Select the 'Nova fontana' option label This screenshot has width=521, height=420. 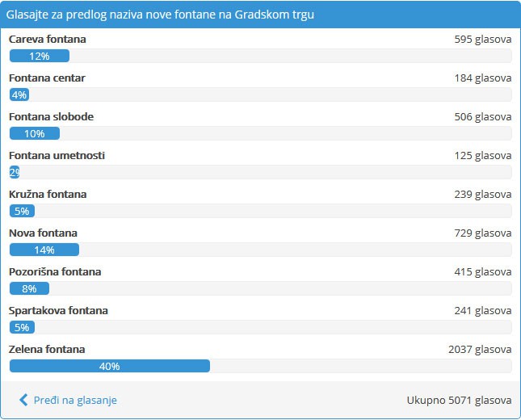43,233
